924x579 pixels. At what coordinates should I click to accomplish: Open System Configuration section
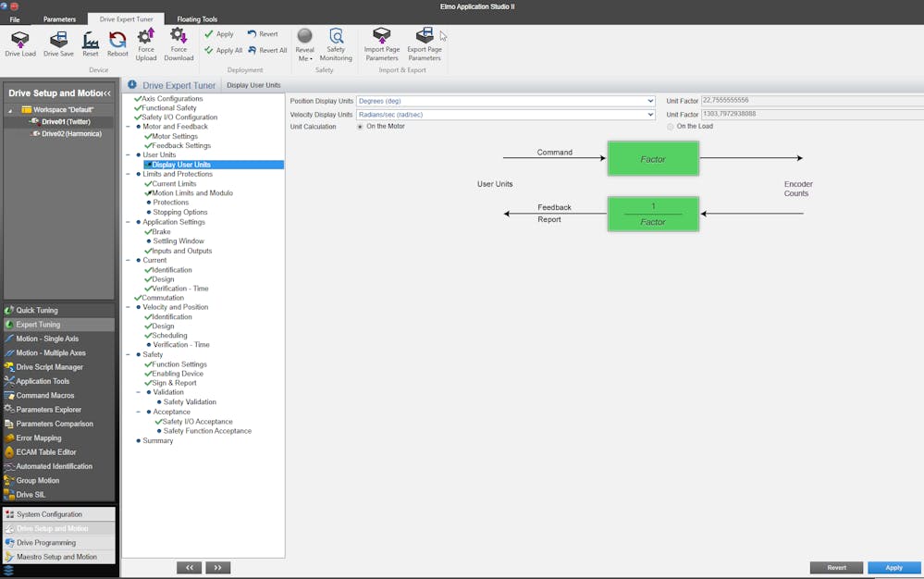point(59,514)
